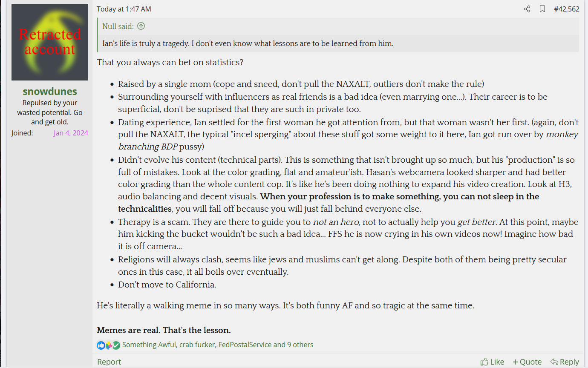View Something Awful's profile from reactions
This screenshot has width=588, height=368.
click(149, 345)
